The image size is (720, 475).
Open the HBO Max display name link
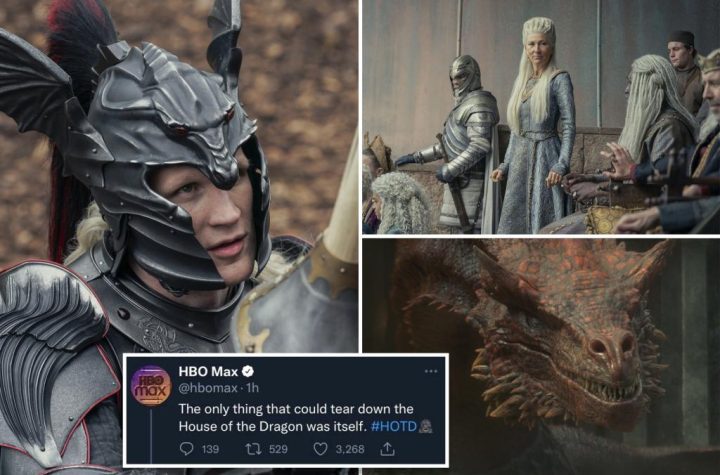208,371
